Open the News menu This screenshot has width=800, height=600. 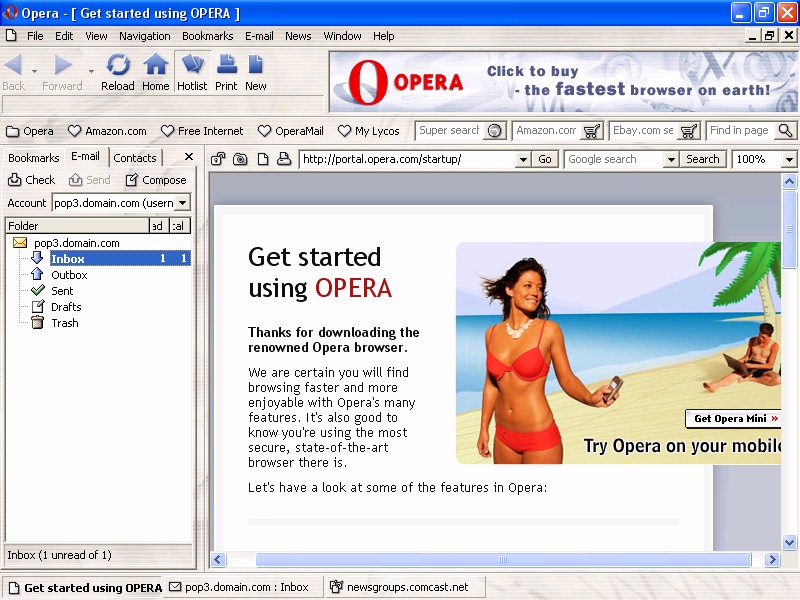tap(298, 36)
